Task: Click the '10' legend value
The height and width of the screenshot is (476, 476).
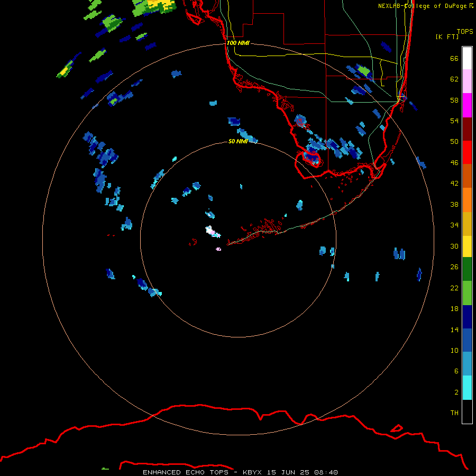Action: point(454,350)
